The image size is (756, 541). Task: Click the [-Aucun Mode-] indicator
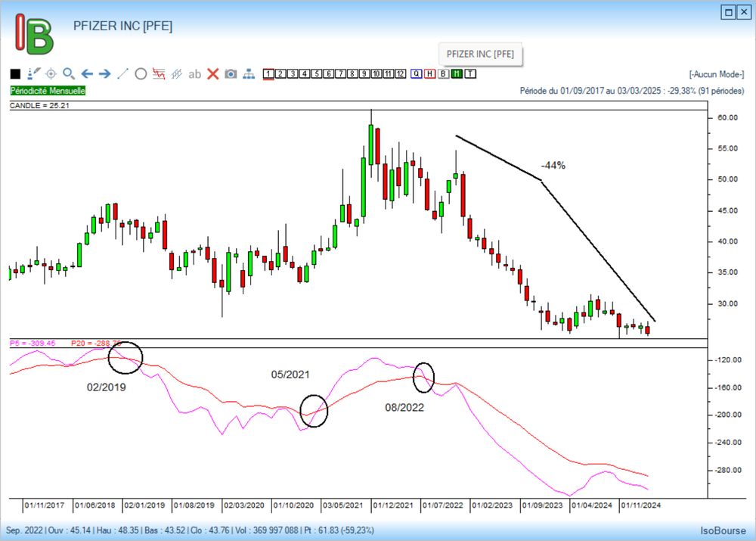click(x=717, y=74)
